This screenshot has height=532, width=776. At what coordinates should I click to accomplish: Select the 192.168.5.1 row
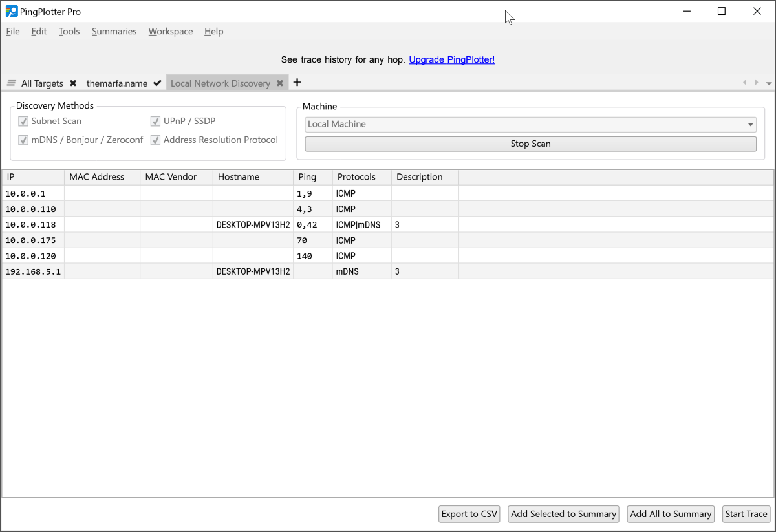387,271
